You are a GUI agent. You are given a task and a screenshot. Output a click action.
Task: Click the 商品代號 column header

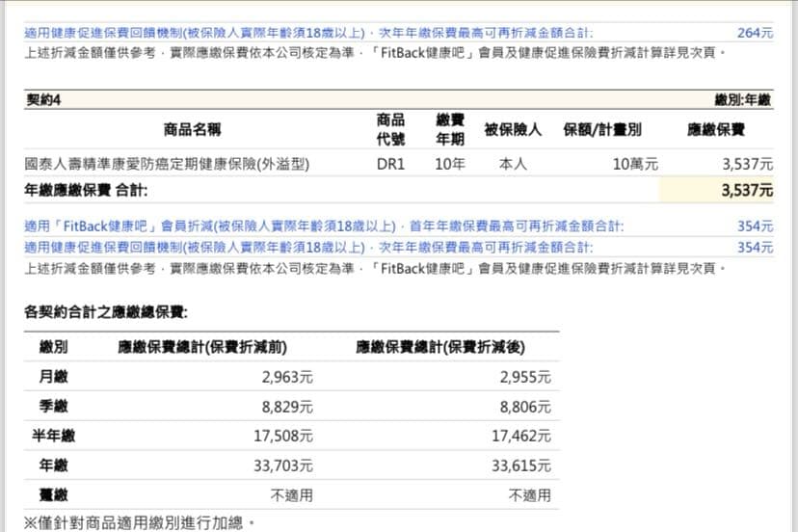click(390, 129)
